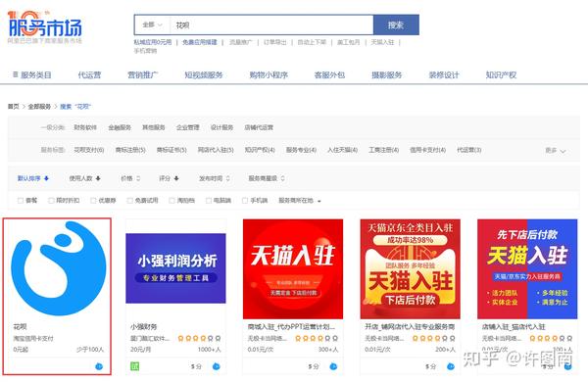Image resolution: width=588 pixels, height=382 pixels.
Task: Select the 商标注册(5) tag
Action: pos(130,150)
